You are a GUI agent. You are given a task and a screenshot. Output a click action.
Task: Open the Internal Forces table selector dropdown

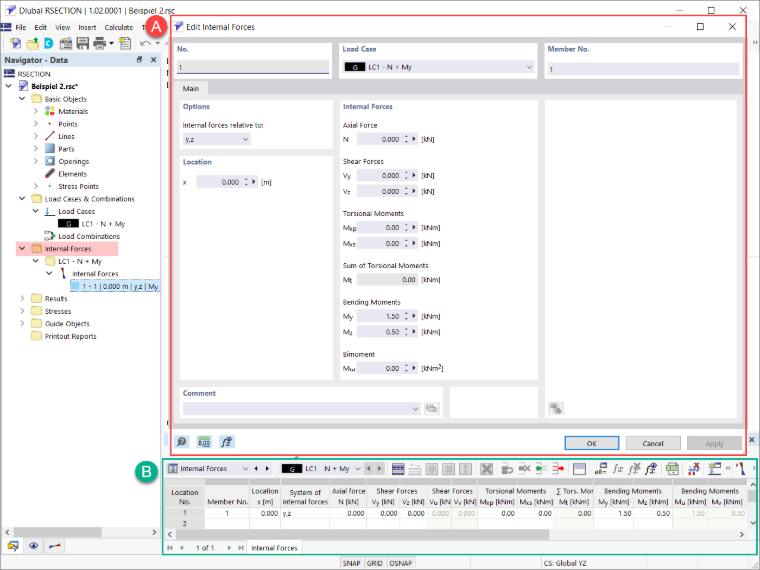point(245,468)
